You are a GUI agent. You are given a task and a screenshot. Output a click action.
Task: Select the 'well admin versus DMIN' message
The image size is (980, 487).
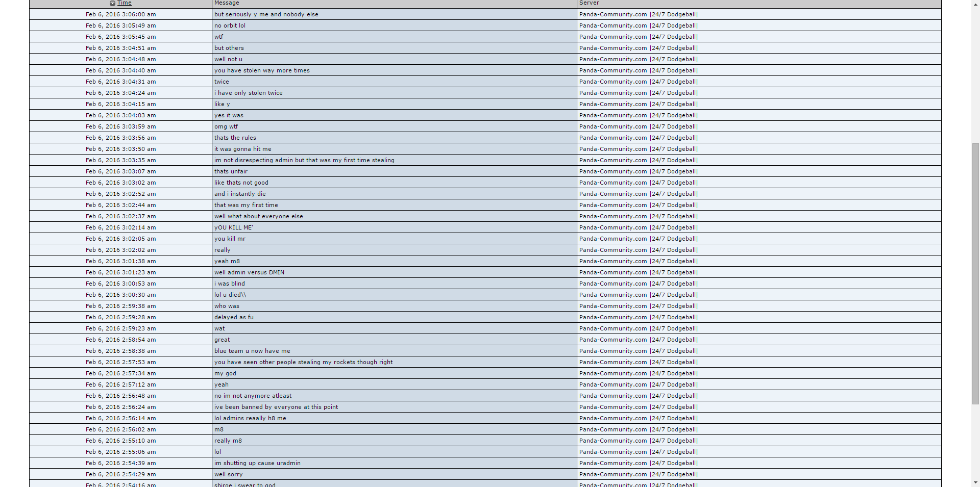click(x=249, y=272)
